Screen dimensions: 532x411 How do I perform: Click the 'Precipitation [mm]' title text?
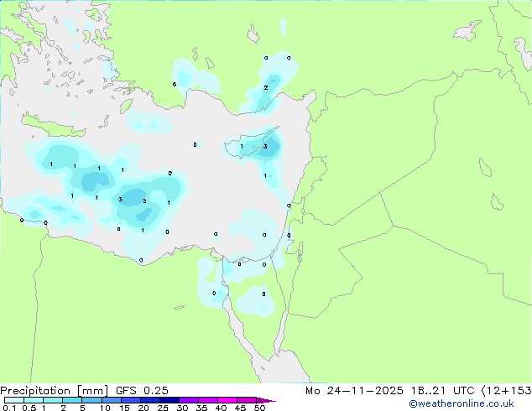coord(54,391)
